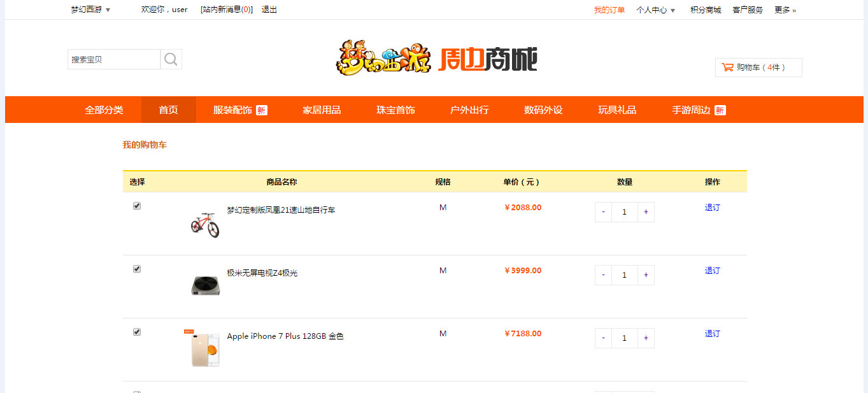
Task: Click the price ￥3999.00
Action: pos(523,271)
